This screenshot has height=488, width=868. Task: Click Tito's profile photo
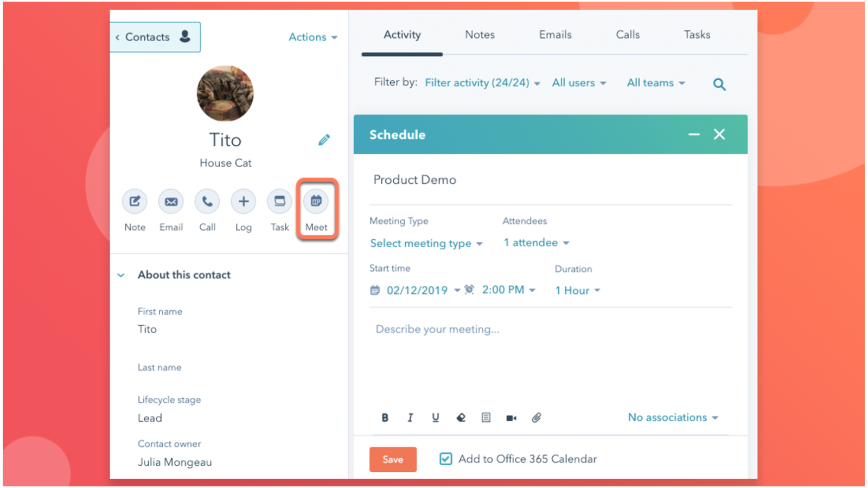click(x=225, y=93)
